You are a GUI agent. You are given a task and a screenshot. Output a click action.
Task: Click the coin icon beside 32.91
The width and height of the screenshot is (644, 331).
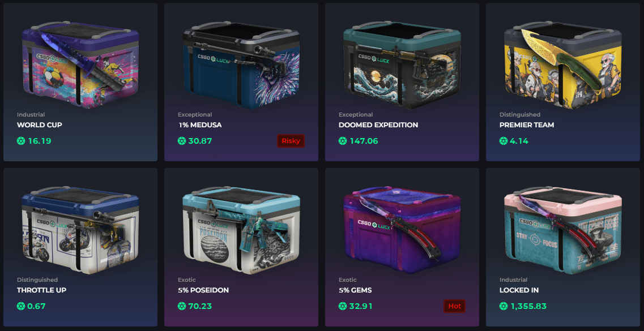pos(343,306)
